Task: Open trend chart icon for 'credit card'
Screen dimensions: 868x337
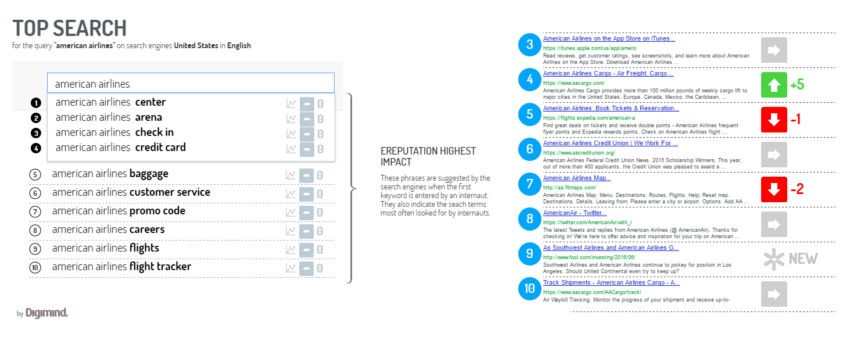Action: click(291, 149)
